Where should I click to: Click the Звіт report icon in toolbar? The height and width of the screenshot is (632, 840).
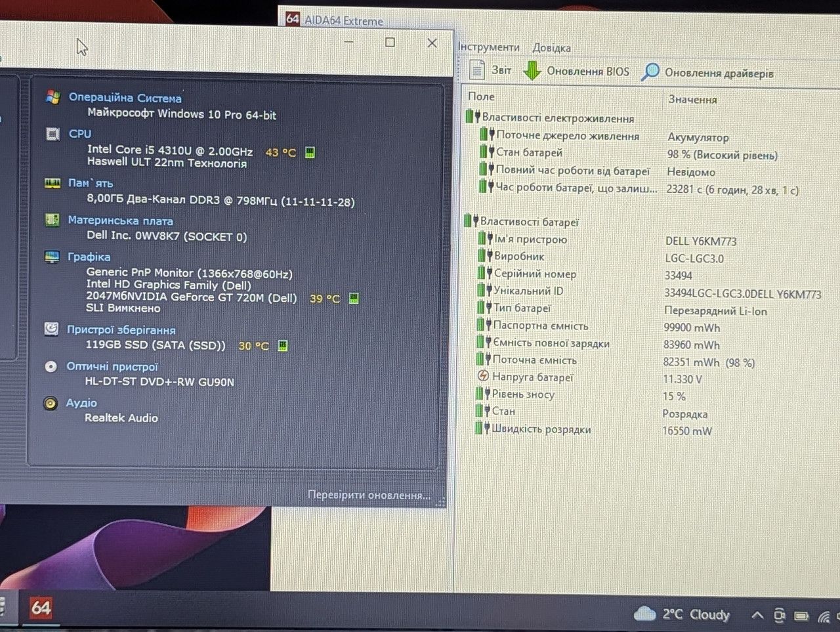[x=477, y=70]
